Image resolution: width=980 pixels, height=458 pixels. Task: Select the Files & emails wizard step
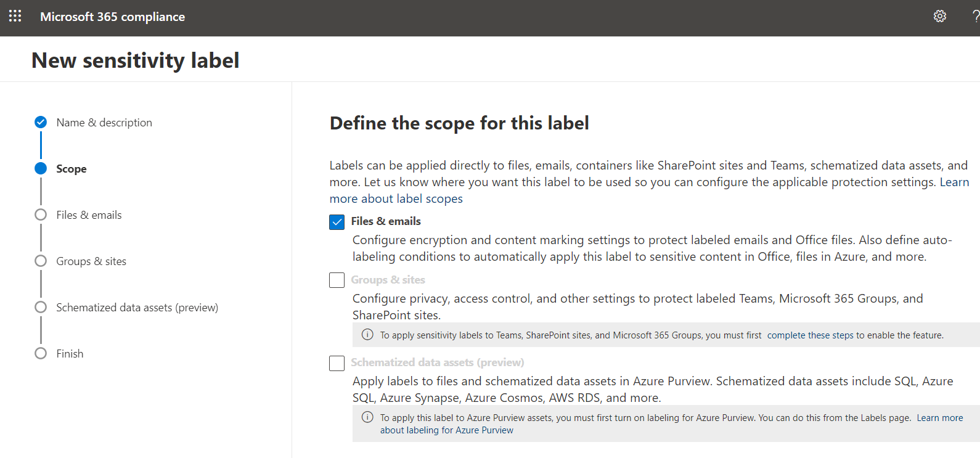point(89,215)
